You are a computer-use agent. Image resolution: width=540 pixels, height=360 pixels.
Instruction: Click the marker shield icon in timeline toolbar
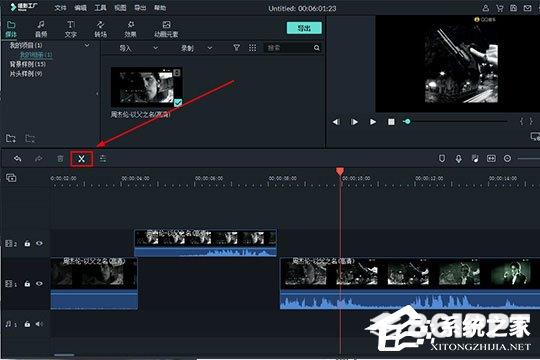(442, 158)
